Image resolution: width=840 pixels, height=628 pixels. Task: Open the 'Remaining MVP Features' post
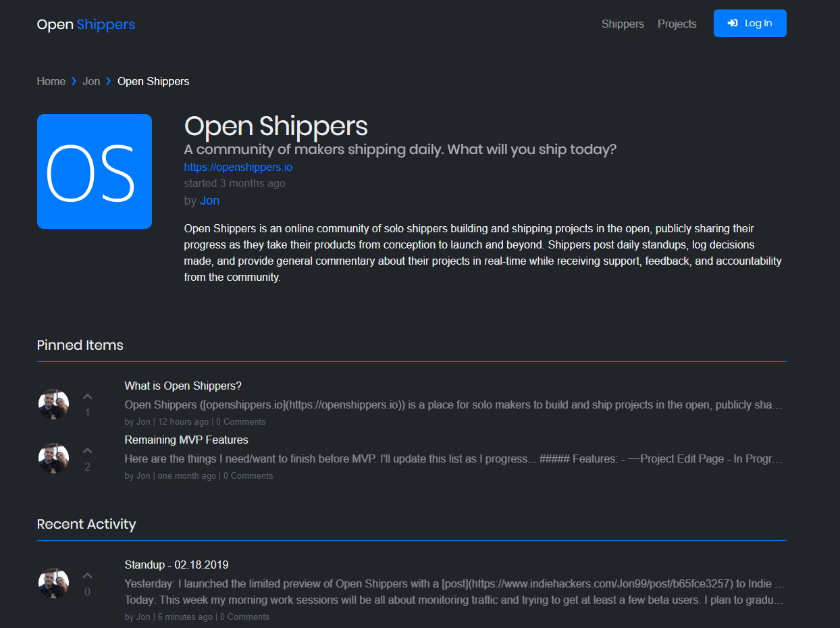coord(186,440)
